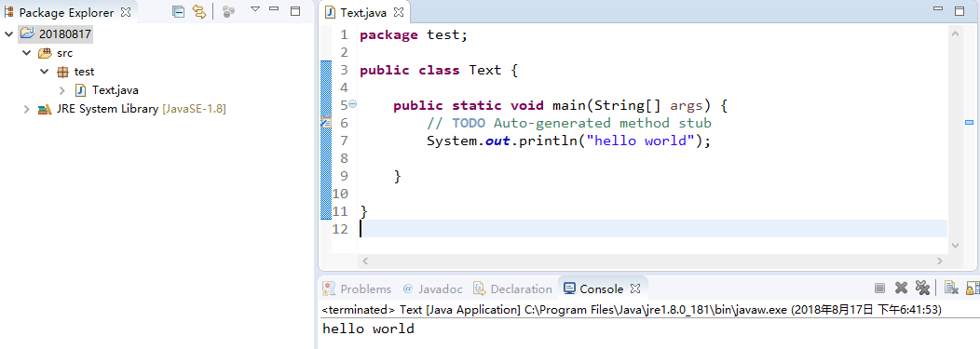Remove Launch with single X icon
The image size is (980, 349).
click(x=901, y=288)
